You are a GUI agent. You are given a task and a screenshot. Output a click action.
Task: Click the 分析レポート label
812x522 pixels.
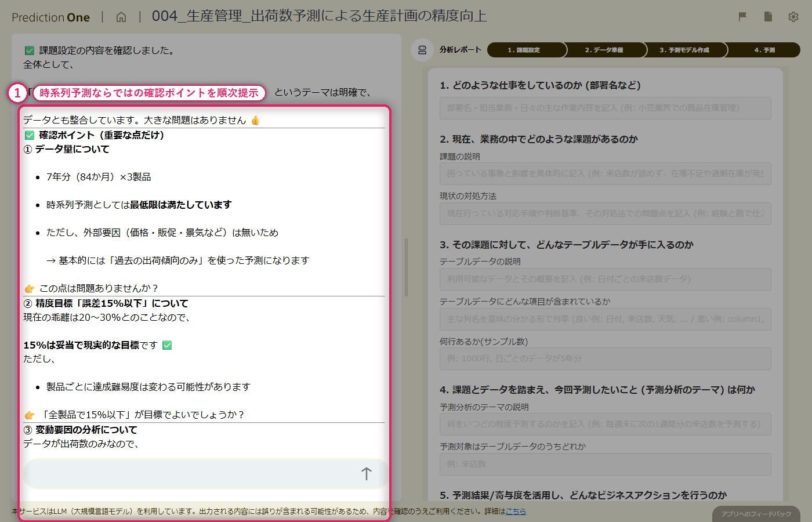pos(461,50)
